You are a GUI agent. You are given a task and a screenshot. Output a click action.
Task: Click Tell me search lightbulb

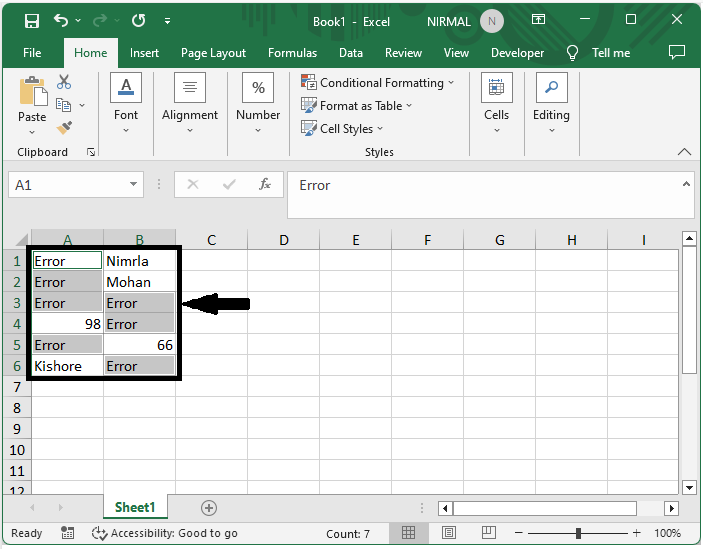click(572, 53)
